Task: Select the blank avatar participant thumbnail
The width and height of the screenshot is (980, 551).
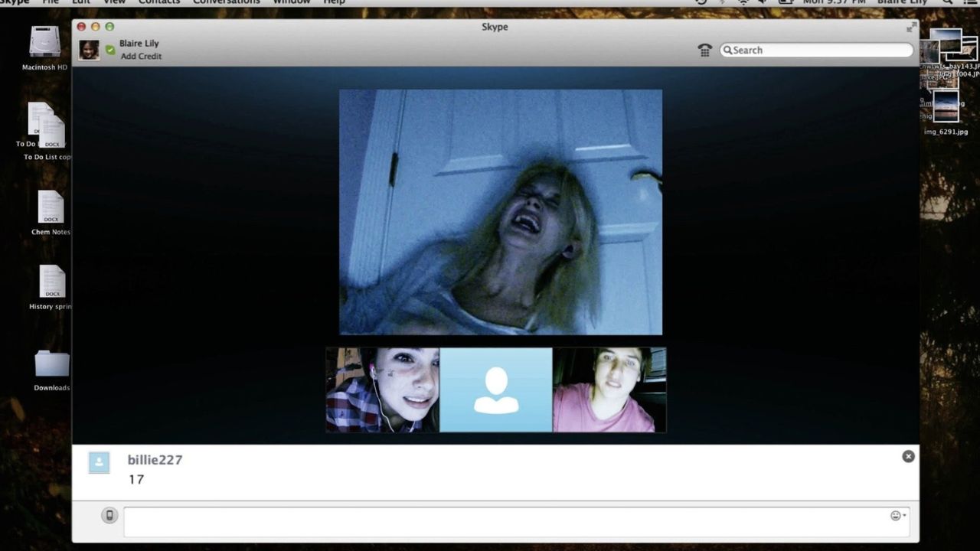Action: pyautogui.click(x=496, y=390)
